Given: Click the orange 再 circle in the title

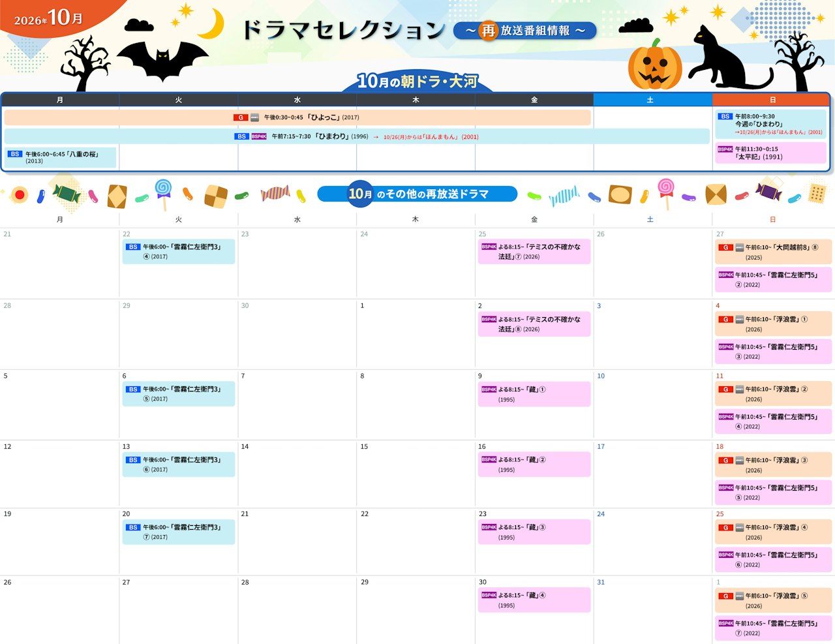Looking at the screenshot, I should point(488,31).
